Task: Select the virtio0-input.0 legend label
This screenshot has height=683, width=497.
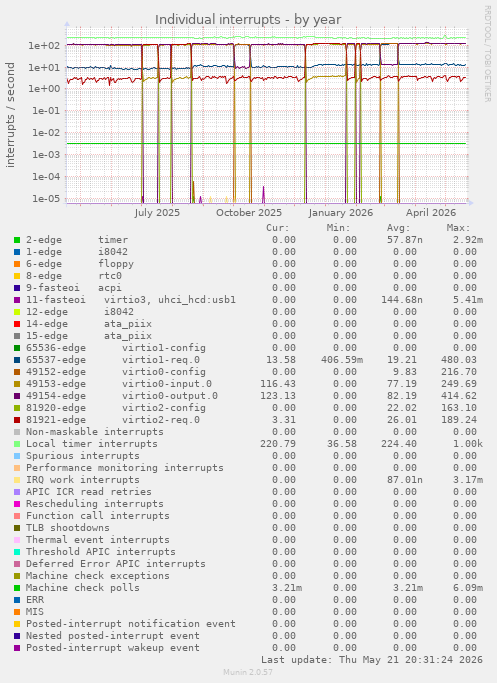Action: (x=167, y=384)
